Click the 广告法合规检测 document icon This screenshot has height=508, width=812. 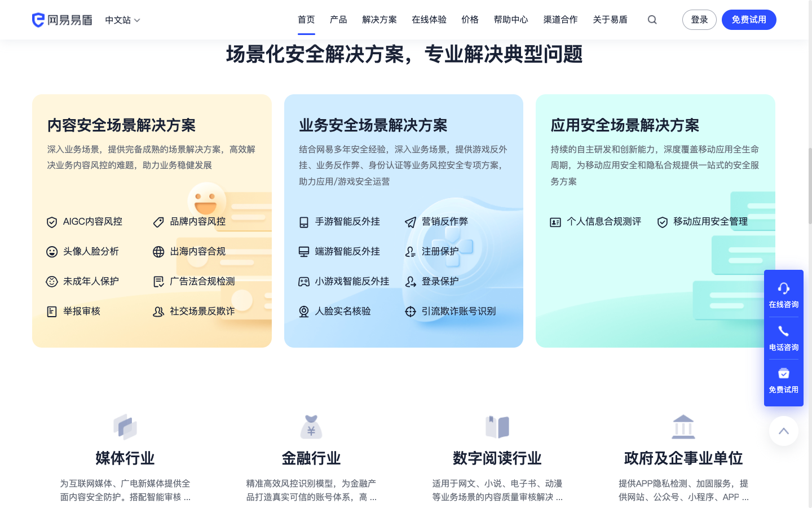(158, 282)
